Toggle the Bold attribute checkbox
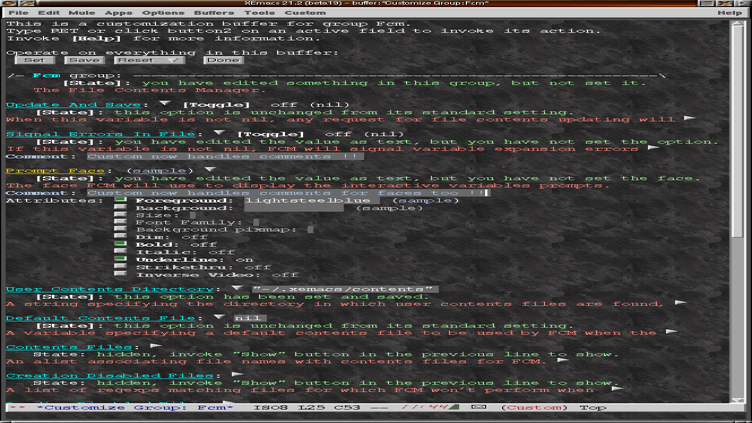Viewport: 752px width, 423px height. 120,244
